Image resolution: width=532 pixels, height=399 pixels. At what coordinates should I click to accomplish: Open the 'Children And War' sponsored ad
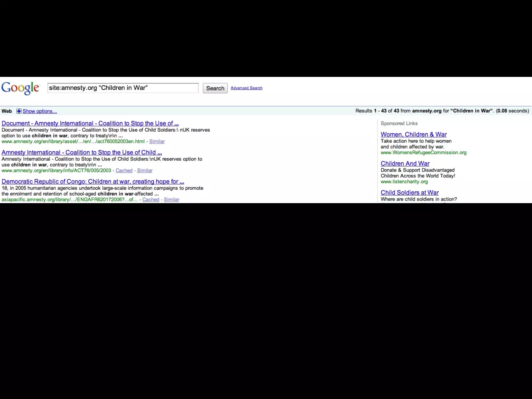(x=405, y=164)
